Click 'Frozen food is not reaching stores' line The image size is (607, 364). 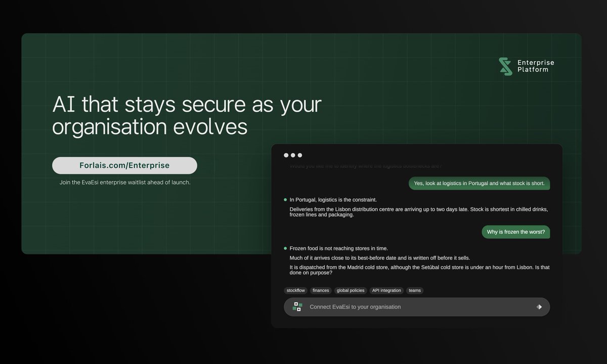click(339, 248)
